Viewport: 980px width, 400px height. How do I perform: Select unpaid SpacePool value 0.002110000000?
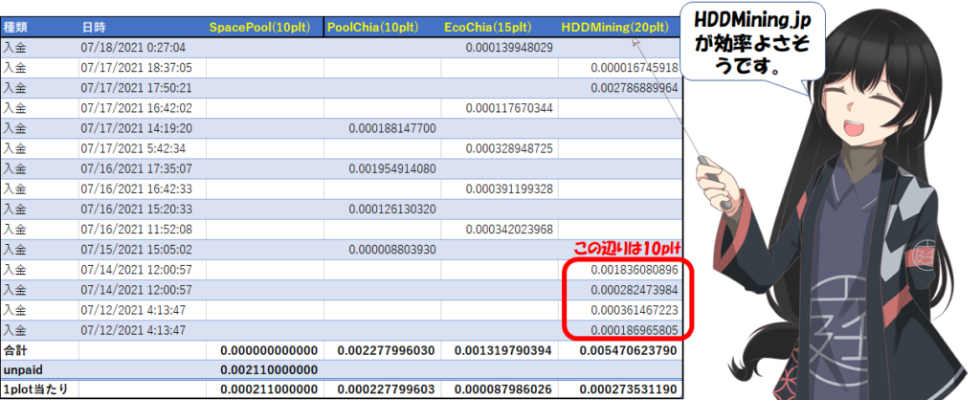coord(269,370)
